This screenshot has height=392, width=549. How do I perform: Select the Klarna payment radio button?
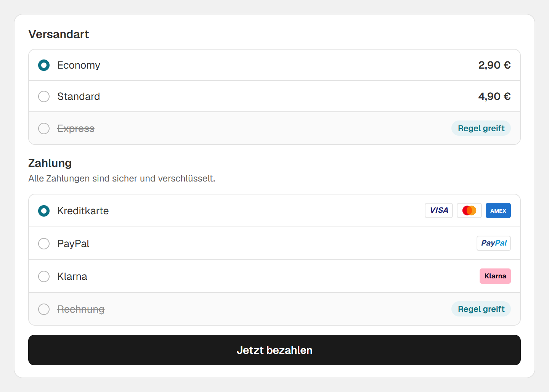[44, 276]
